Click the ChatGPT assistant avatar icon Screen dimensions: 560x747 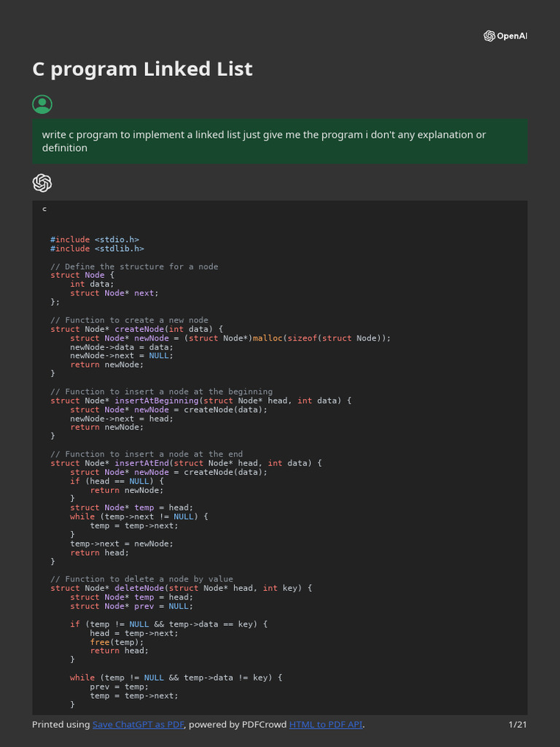tap(42, 183)
